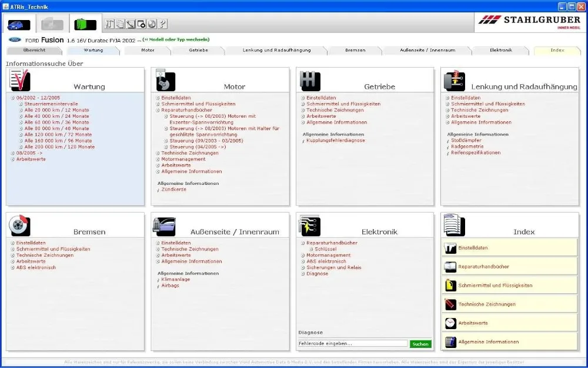Open the Zündkerze link
Image resolution: width=588 pixels, height=368 pixels.
pyautogui.click(x=173, y=190)
